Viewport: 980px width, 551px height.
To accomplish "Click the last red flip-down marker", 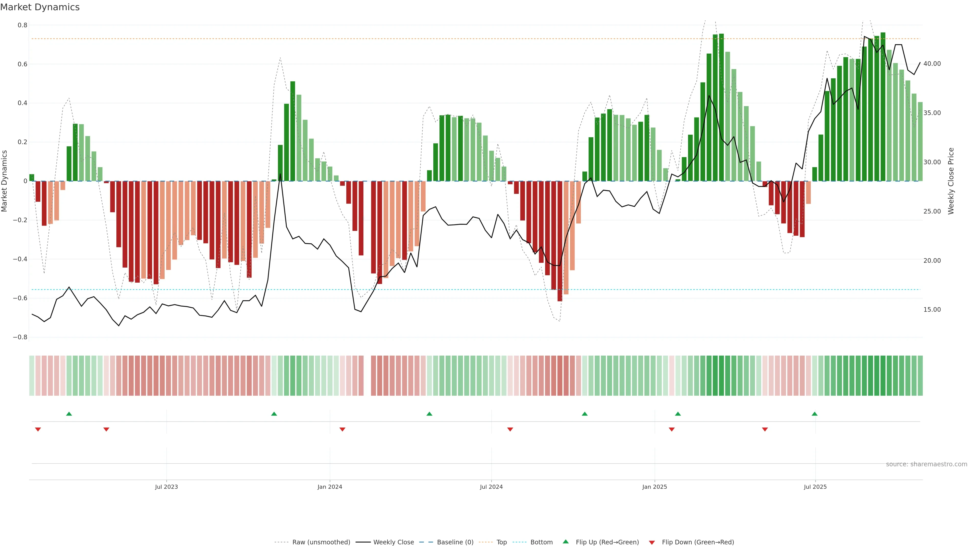I will coord(765,429).
